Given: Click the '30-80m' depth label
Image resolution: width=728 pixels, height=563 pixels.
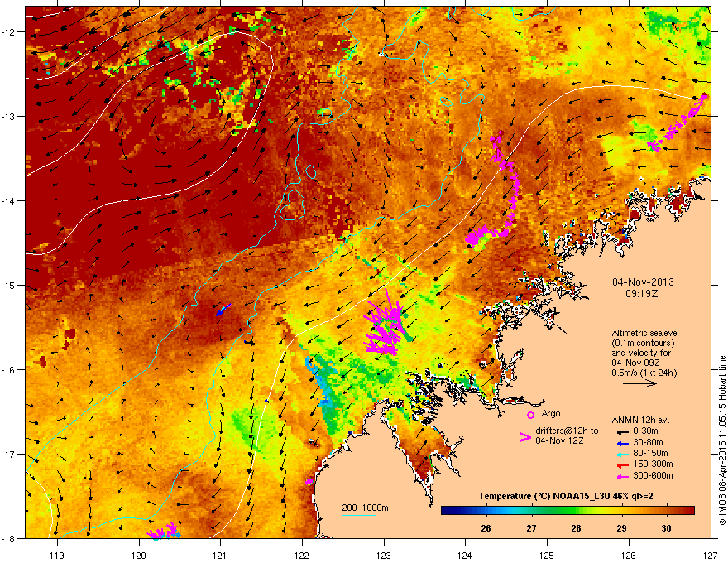Looking at the screenshot, I should coord(648,443).
